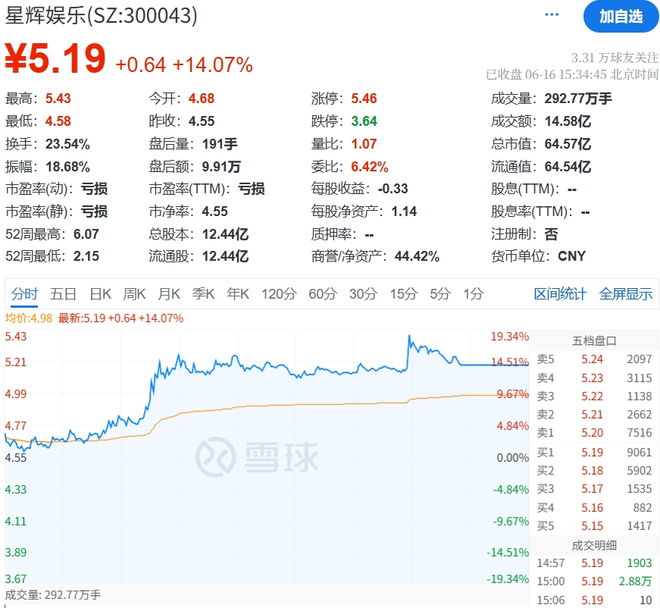Viewport: 660px width, 608px height.
Task: Click the 雪球 watermark logo on chart
Action: pyautogui.click(x=257, y=457)
